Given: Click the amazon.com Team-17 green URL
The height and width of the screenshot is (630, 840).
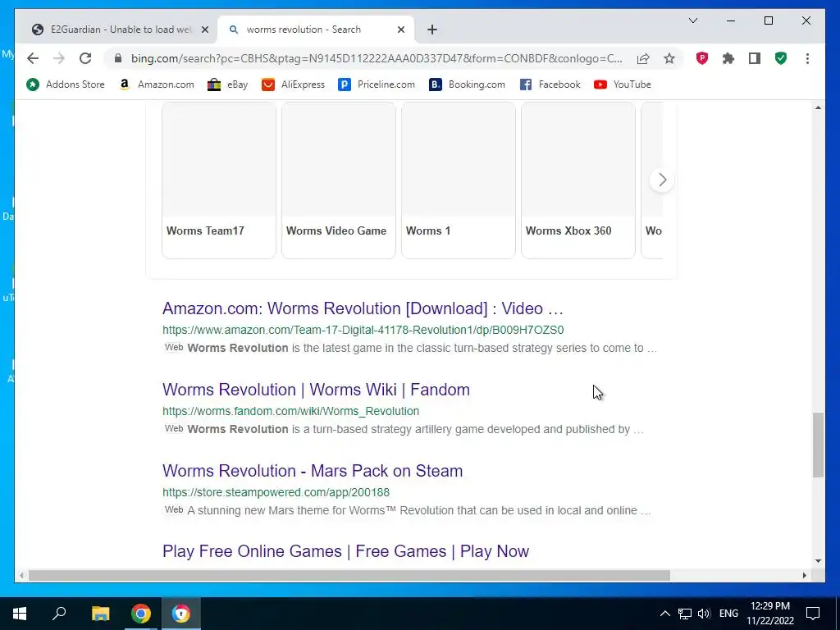Looking at the screenshot, I should coord(363,330).
